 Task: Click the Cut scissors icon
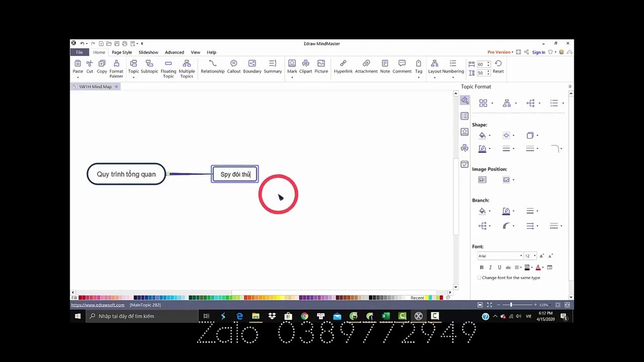[90, 63]
